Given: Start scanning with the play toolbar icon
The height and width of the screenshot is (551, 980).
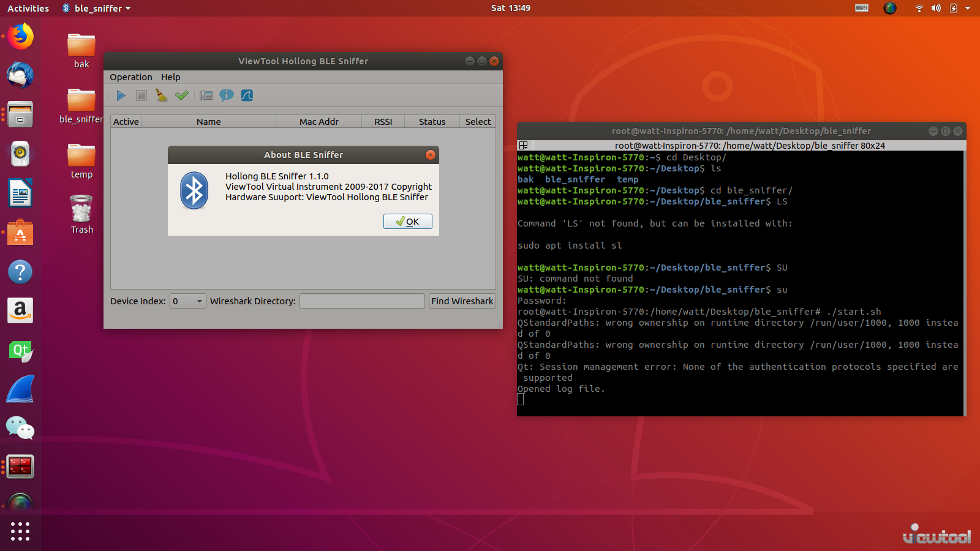Looking at the screenshot, I should pyautogui.click(x=121, y=96).
